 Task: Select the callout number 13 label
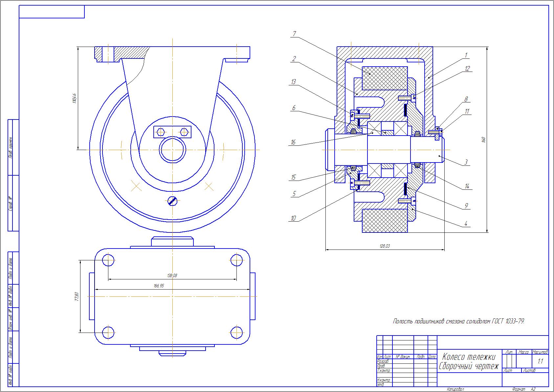tap(293, 82)
